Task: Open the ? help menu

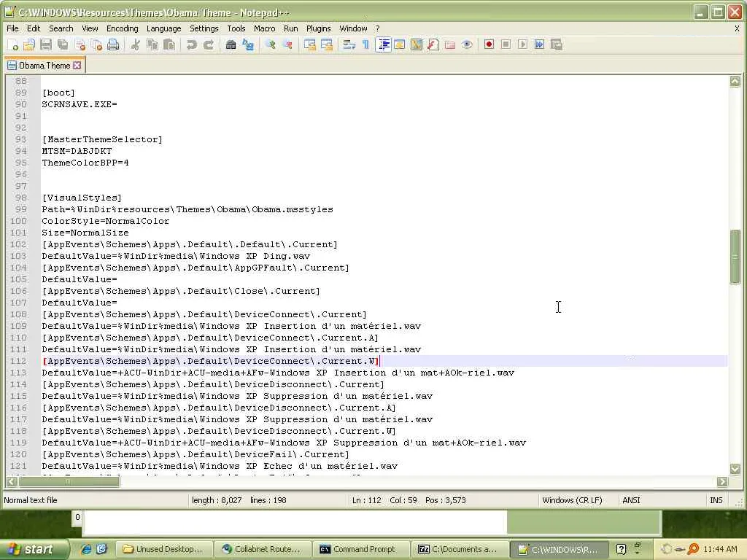Action: pos(377,28)
